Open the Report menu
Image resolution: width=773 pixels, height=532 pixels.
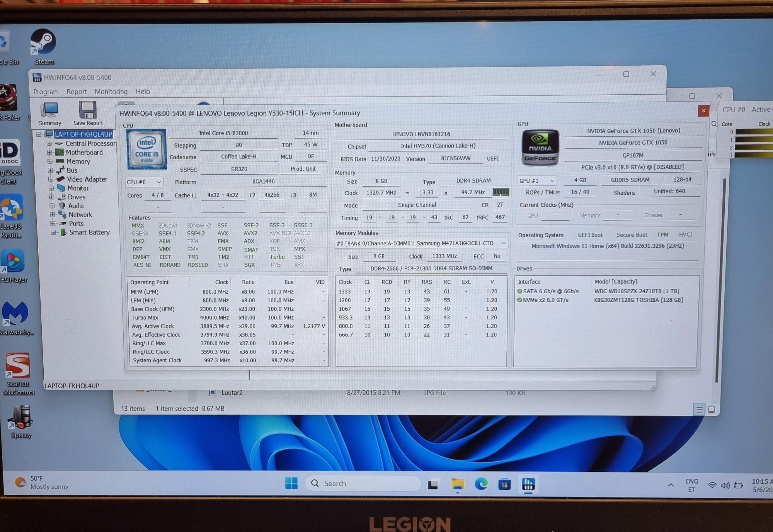click(77, 92)
